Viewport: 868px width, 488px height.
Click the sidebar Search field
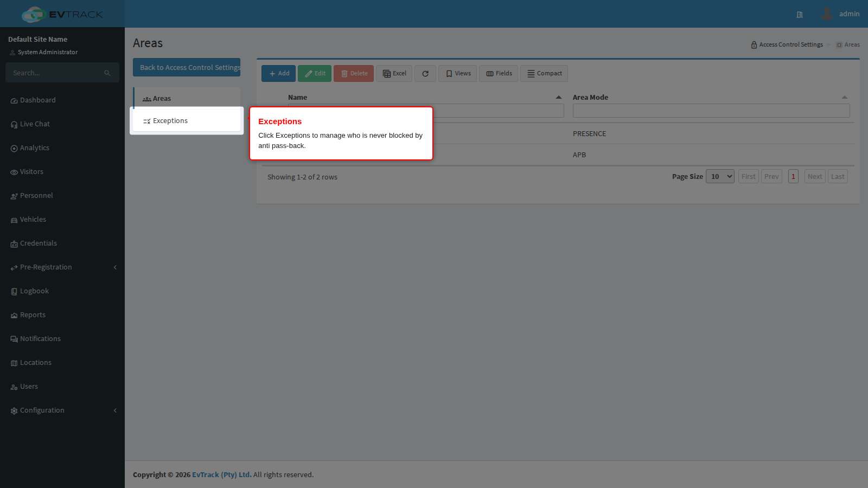click(54, 73)
